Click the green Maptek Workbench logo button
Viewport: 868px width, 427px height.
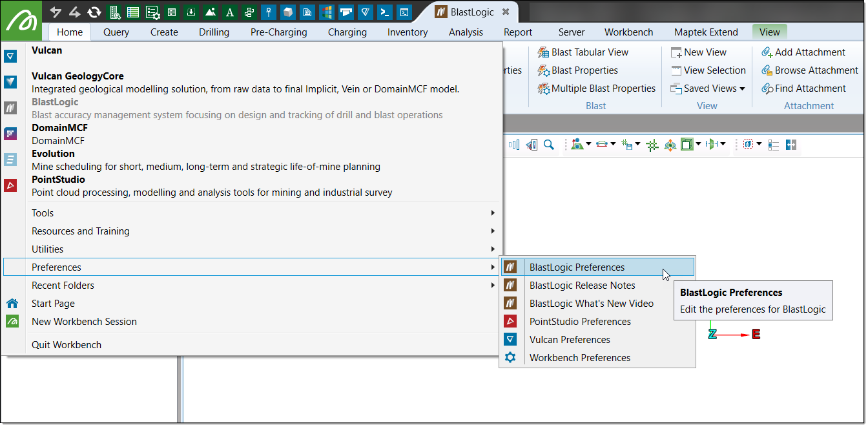[x=22, y=21]
